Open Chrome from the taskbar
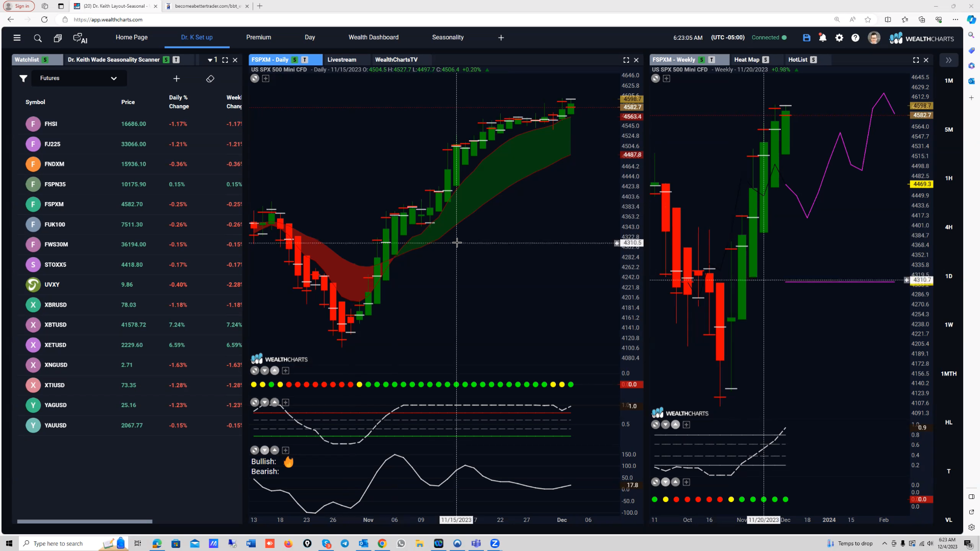980x551 pixels. 382,544
